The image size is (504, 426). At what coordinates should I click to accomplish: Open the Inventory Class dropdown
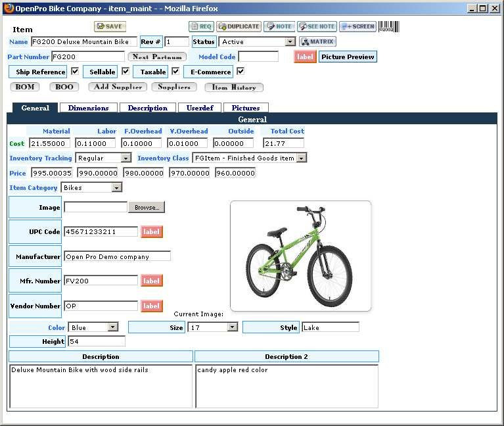click(301, 158)
